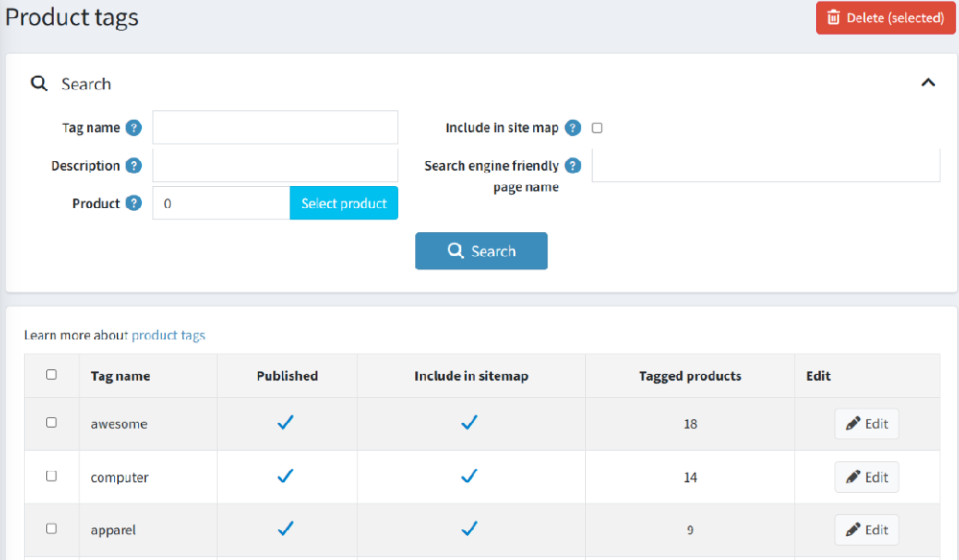Click the Published checkmark for computer tag
The image size is (959, 560).
point(286,476)
